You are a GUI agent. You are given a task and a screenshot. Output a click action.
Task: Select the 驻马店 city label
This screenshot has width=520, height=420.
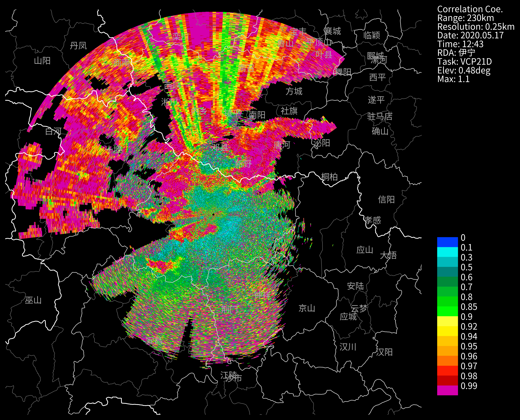380,116
